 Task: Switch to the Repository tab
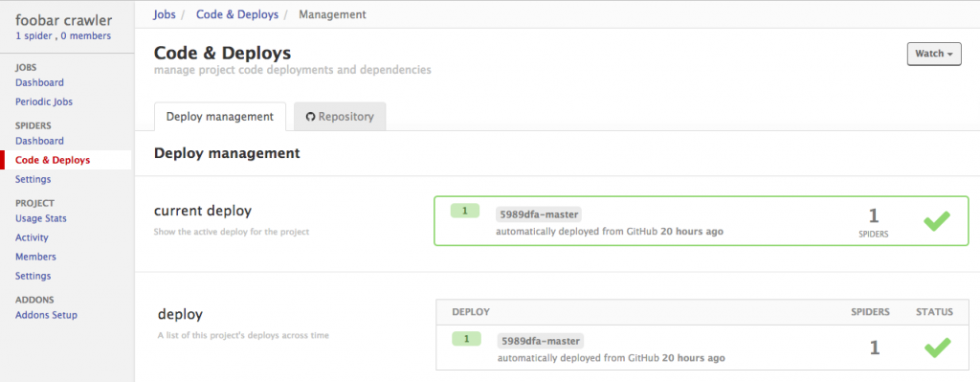click(340, 117)
